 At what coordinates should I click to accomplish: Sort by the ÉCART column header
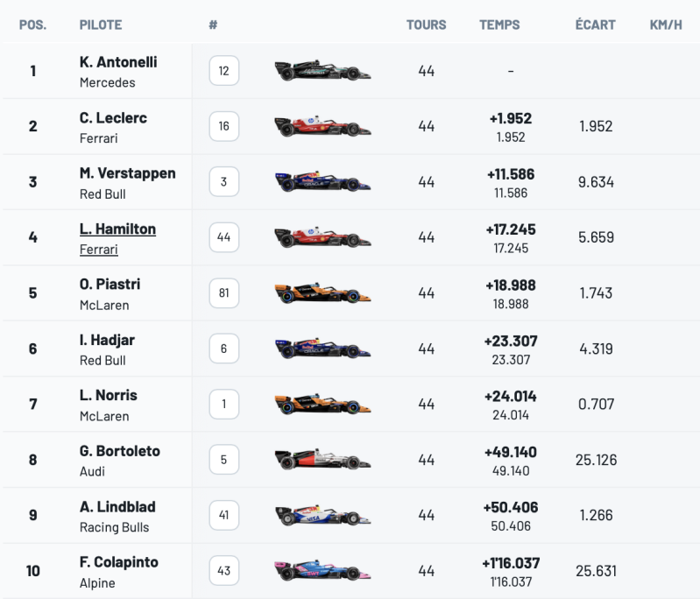pos(596,24)
